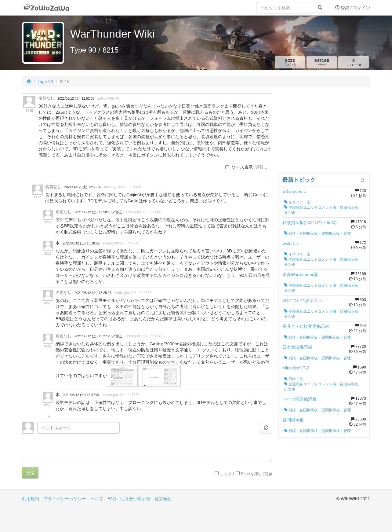This screenshot has width=392, height=532.
Task: Open 日本雑談掲示板 topic
Action: 297,347
